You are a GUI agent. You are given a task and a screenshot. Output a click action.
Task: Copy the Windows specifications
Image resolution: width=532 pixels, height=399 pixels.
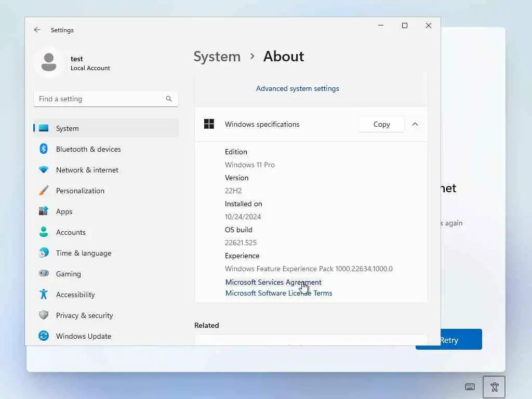click(x=381, y=124)
